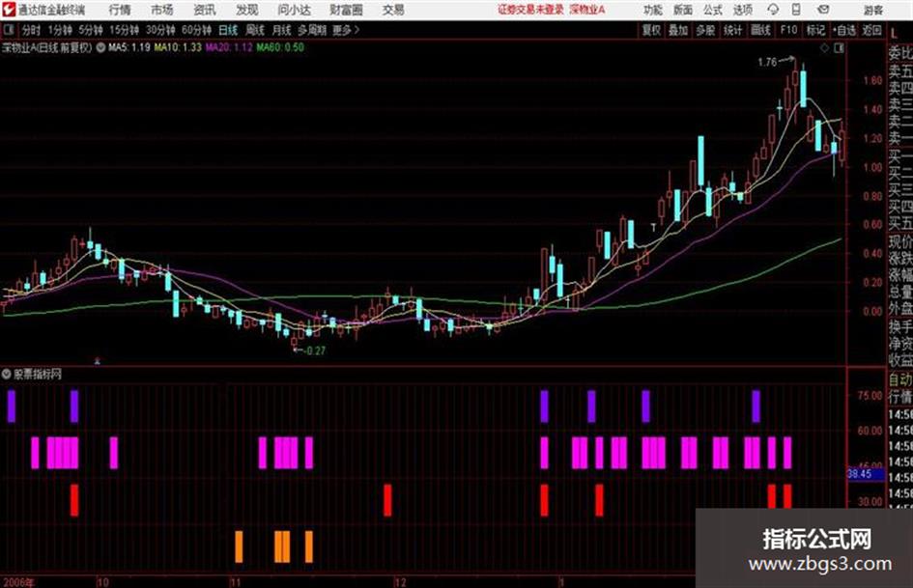This screenshot has height=588, width=913.
Task: Click the 画线 draw line button
Action: 760,30
